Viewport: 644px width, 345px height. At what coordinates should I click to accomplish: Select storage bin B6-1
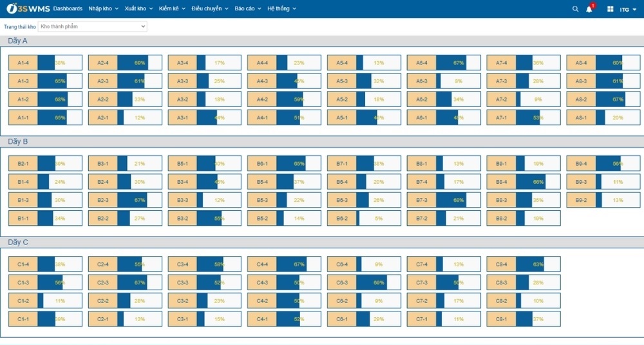point(262,164)
